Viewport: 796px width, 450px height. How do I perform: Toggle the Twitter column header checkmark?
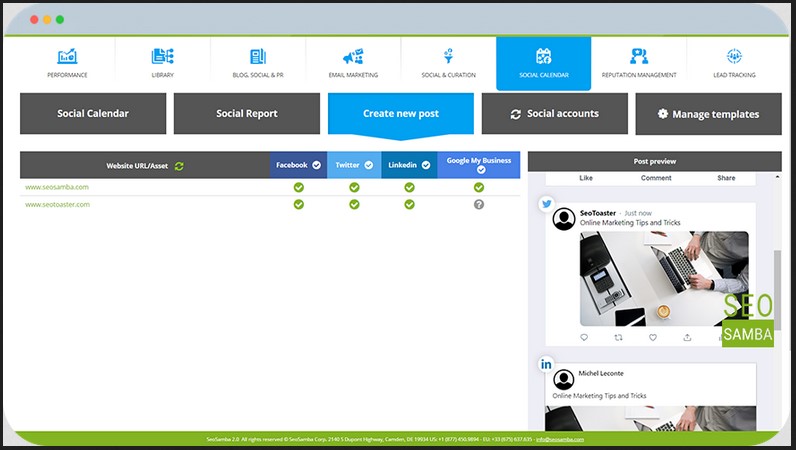(x=369, y=165)
